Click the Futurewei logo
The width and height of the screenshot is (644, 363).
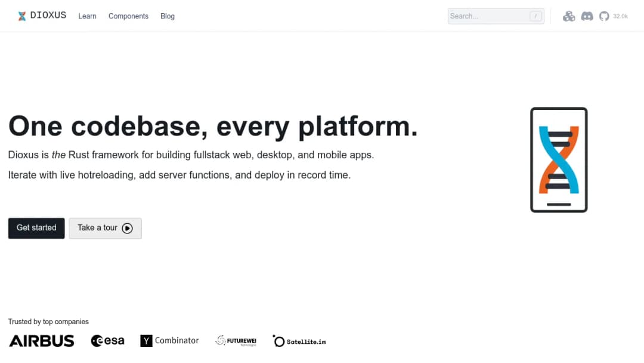click(x=236, y=341)
